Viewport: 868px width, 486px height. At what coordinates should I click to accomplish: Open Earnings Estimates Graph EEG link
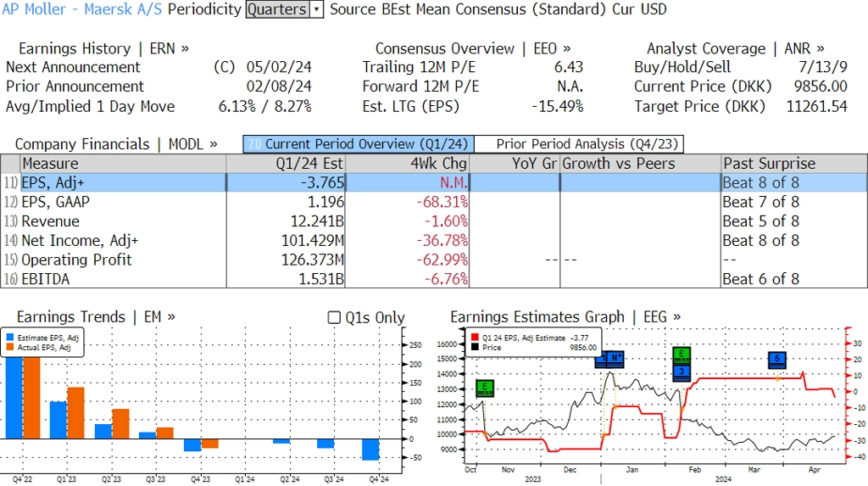click(565, 317)
